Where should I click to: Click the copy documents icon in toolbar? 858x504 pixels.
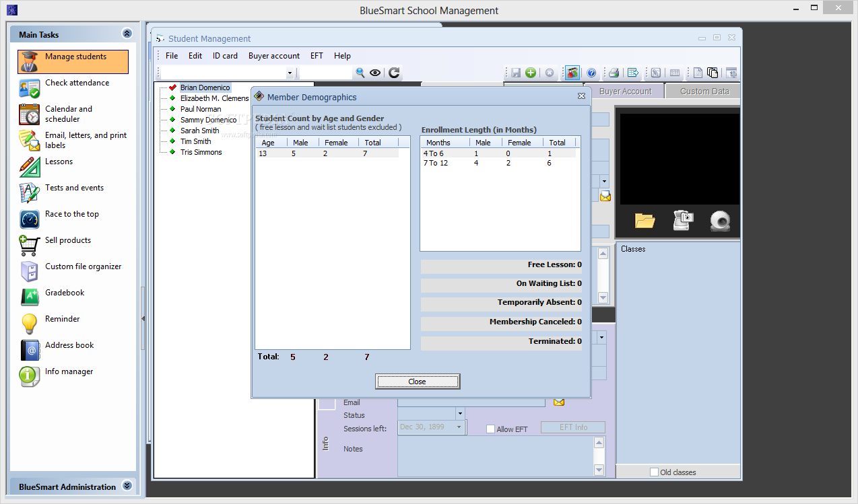(x=713, y=73)
